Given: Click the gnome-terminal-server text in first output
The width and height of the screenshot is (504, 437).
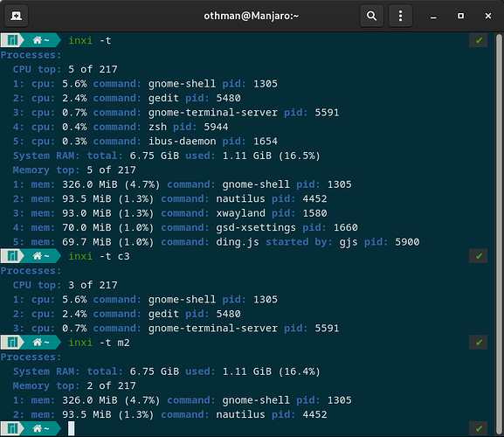Looking at the screenshot, I should click(213, 113).
